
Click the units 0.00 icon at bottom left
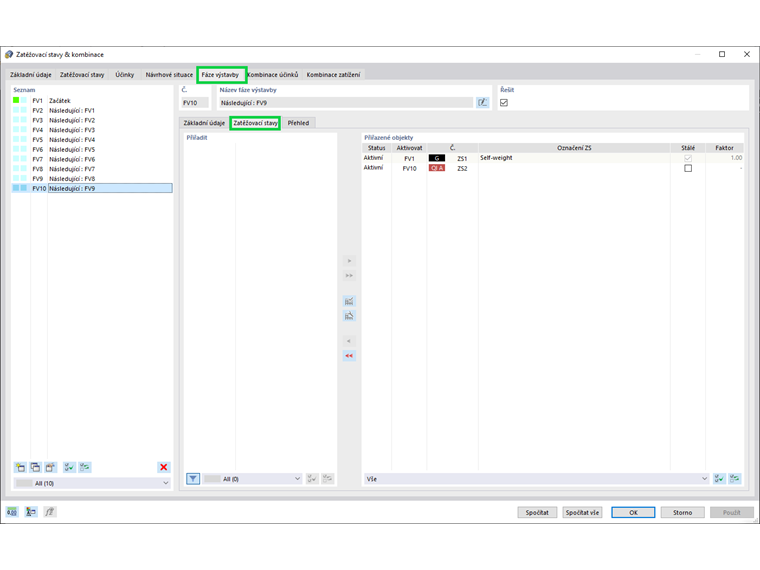click(x=12, y=512)
